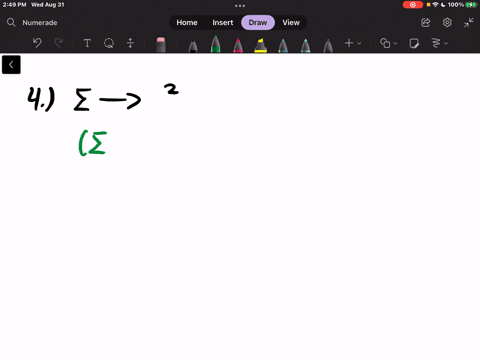Select the Lasso select tool

tap(109, 43)
